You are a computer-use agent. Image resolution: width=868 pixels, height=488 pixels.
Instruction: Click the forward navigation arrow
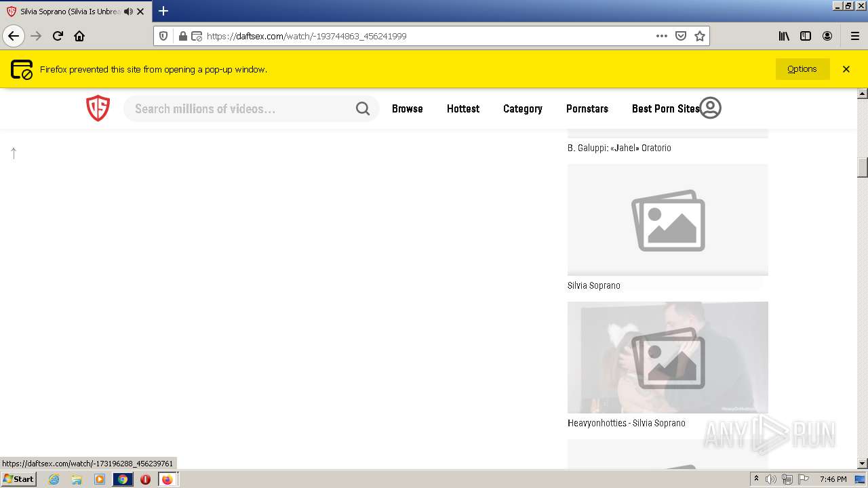(x=36, y=36)
